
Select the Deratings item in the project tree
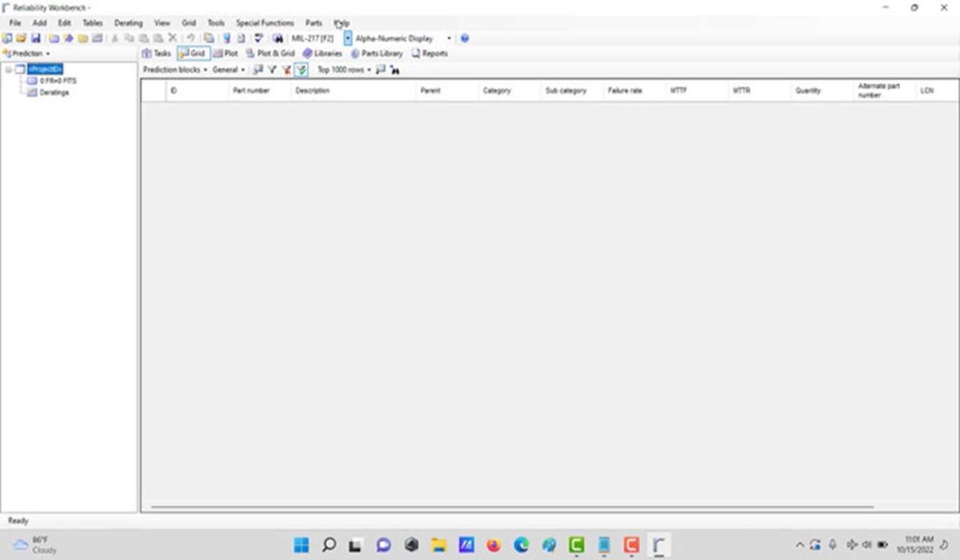coord(53,92)
